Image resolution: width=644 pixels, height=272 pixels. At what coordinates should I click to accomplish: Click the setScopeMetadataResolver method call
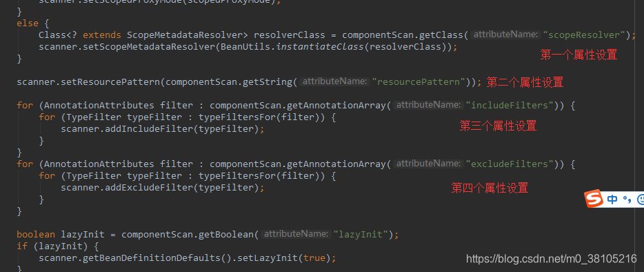pos(149,46)
